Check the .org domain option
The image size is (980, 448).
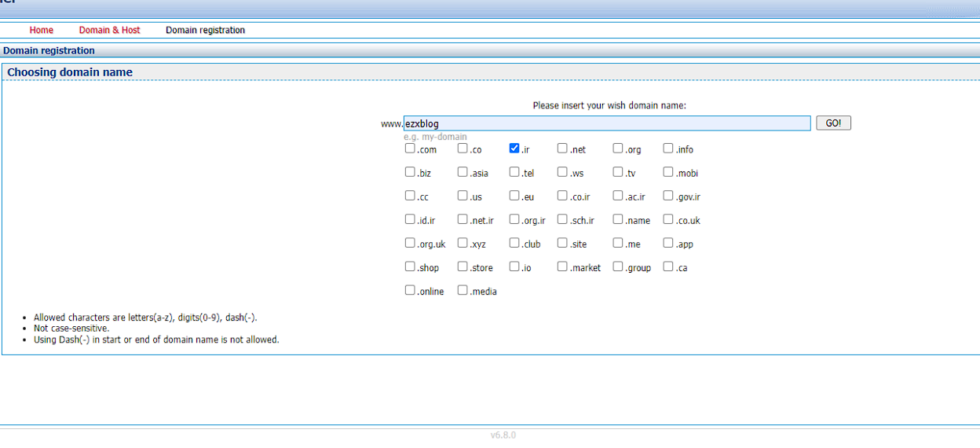618,149
